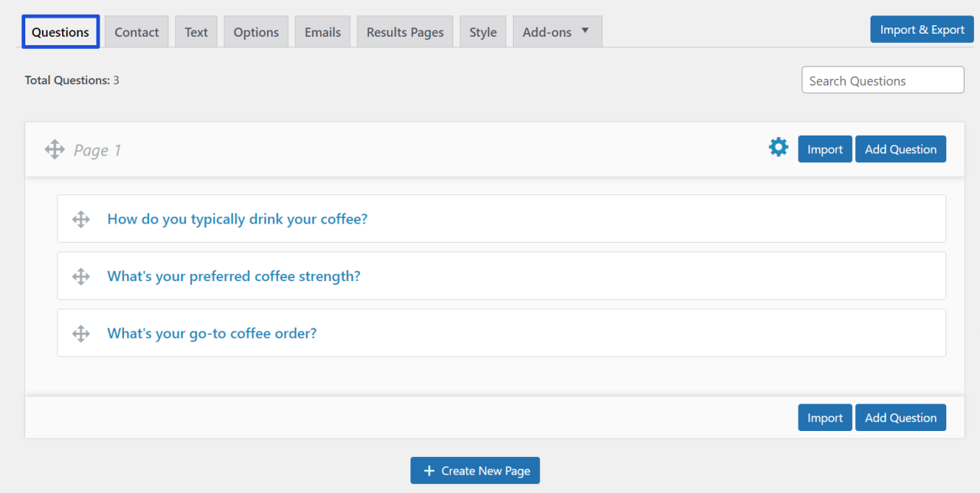Click the Create New Page button
The width and height of the screenshot is (980, 493).
click(475, 471)
